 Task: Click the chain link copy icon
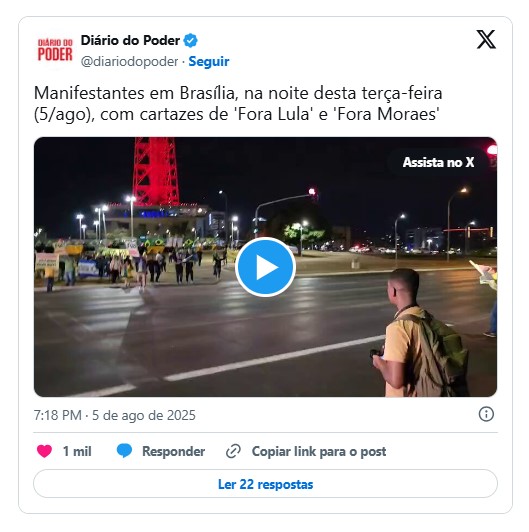tap(233, 451)
